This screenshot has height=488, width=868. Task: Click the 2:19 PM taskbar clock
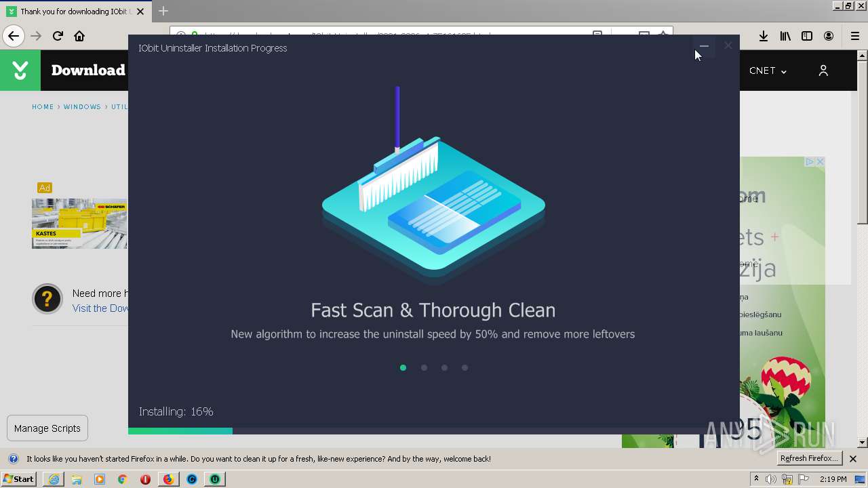click(833, 479)
